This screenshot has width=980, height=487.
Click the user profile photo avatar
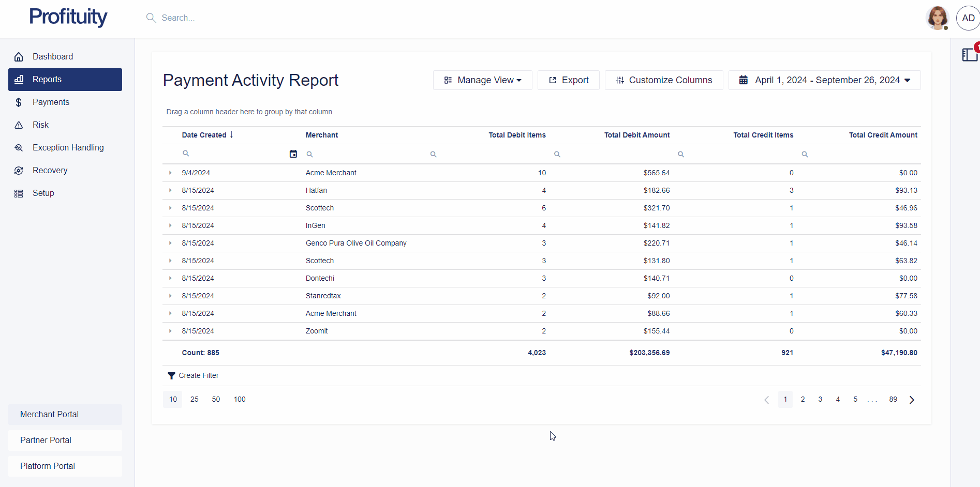[937, 18]
